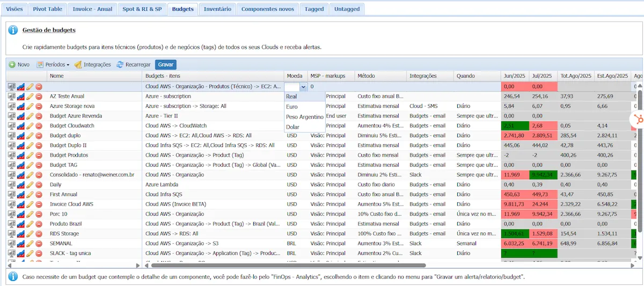Image resolution: width=644 pixels, height=286 pixels.
Task: Click the blue info icon beside Gestão de budgets
Action: [13, 31]
